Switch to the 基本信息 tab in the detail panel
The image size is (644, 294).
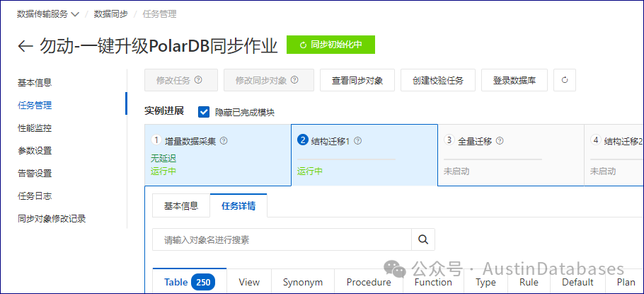pos(181,205)
